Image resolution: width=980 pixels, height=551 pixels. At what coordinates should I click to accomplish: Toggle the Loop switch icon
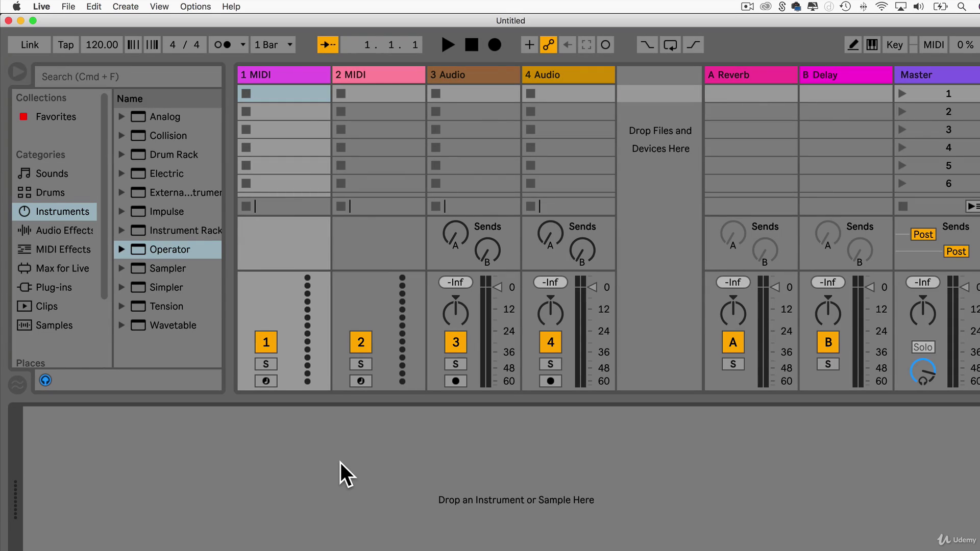click(670, 45)
